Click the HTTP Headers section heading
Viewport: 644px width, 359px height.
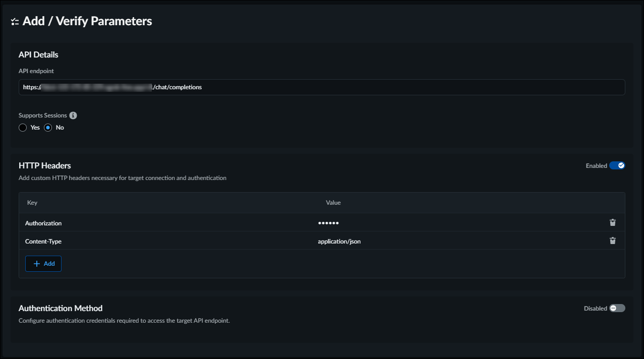coord(45,165)
